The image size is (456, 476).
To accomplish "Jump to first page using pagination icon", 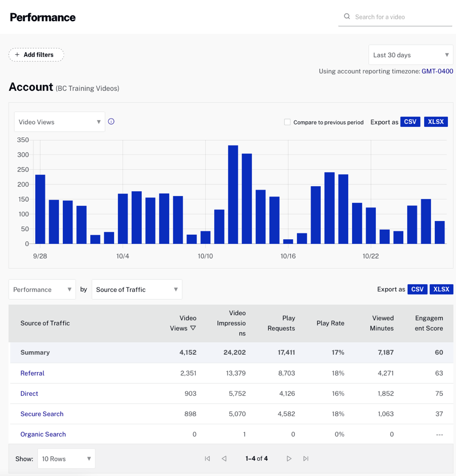I will (207, 458).
